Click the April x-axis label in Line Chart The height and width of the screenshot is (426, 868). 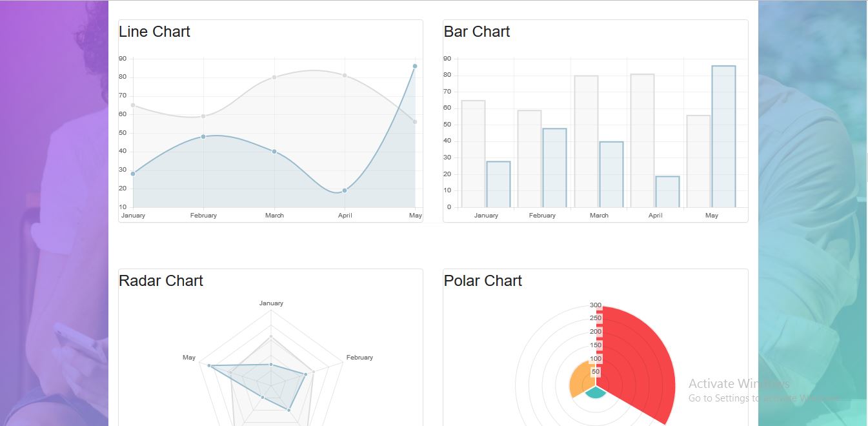coord(345,216)
